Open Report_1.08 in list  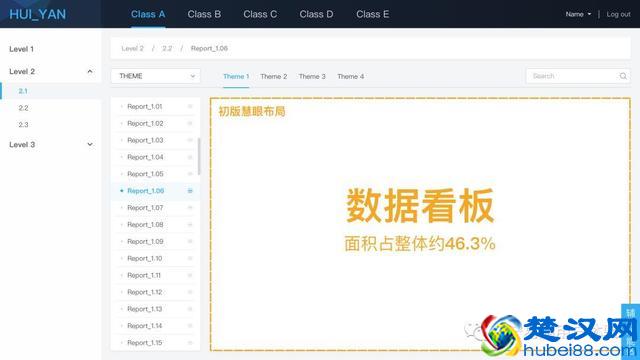click(x=145, y=224)
